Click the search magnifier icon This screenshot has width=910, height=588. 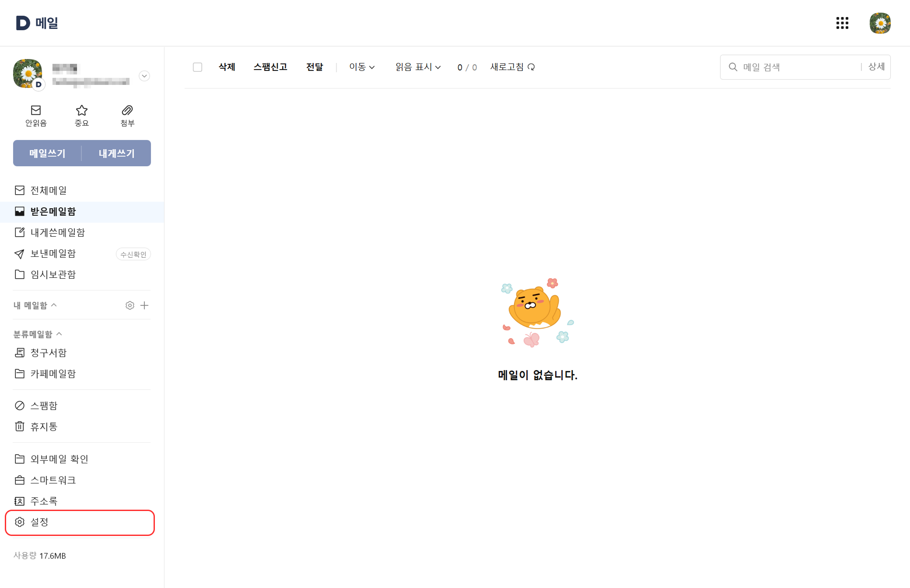tap(733, 67)
